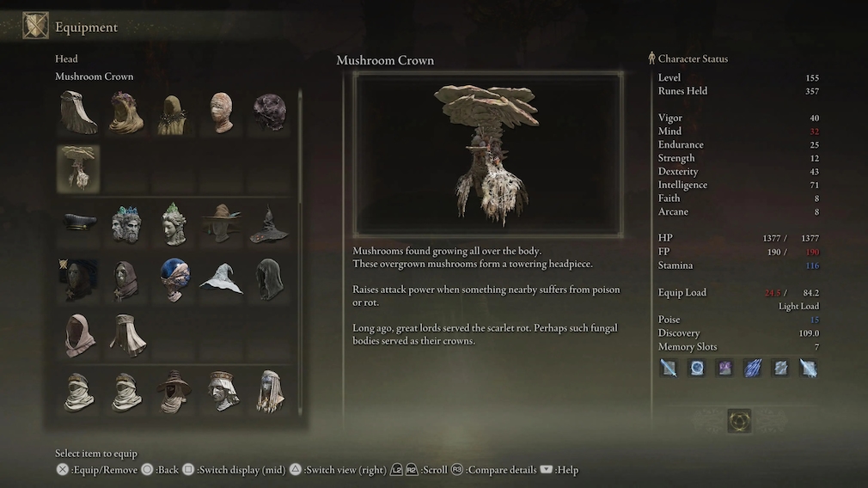The image size is (868, 488).
Task: Select the Mushroom Crown headpiece icon
Action: tap(78, 168)
